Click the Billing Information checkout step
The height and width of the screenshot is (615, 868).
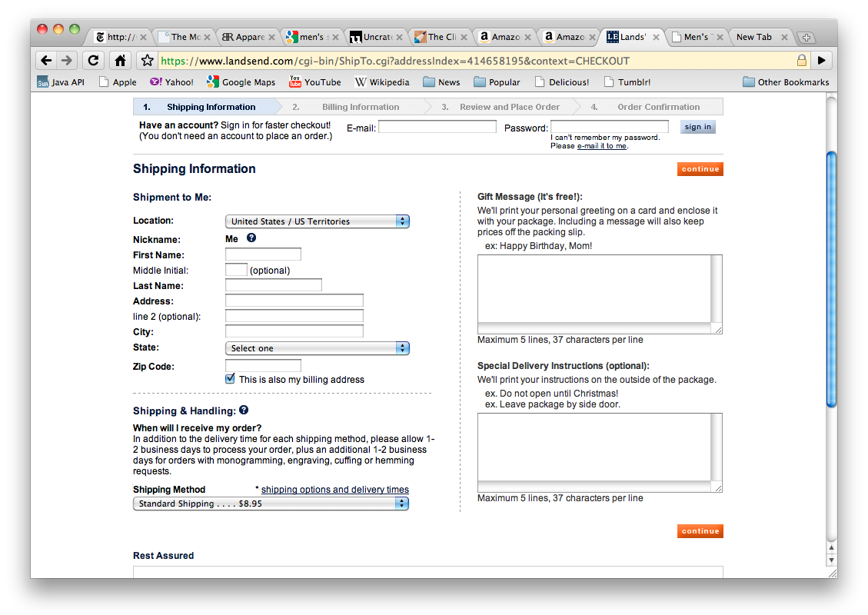pyautogui.click(x=361, y=107)
